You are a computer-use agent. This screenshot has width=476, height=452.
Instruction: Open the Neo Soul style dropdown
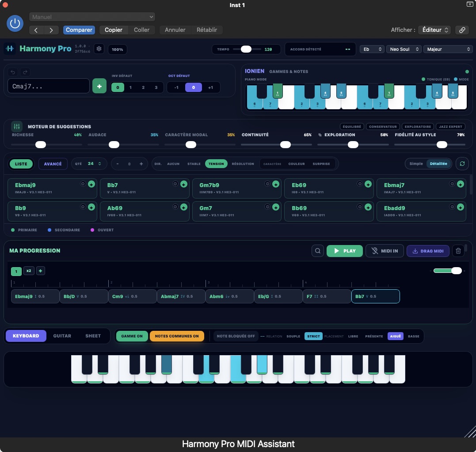coord(404,49)
